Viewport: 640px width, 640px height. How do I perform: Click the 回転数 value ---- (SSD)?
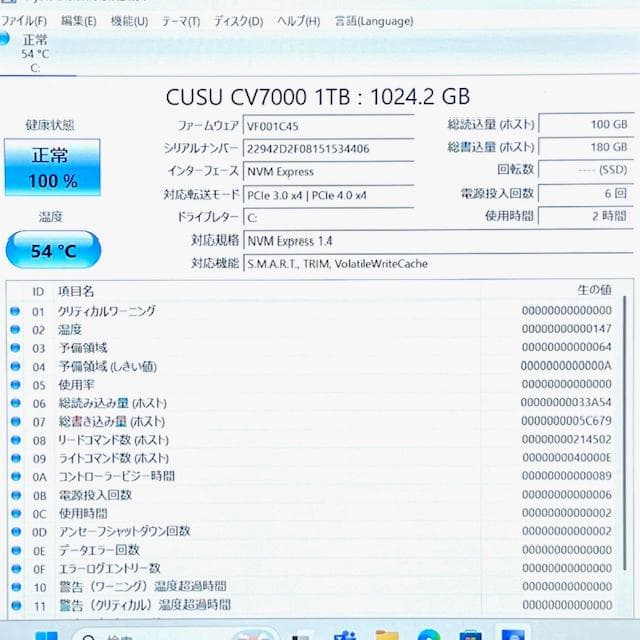(x=586, y=169)
